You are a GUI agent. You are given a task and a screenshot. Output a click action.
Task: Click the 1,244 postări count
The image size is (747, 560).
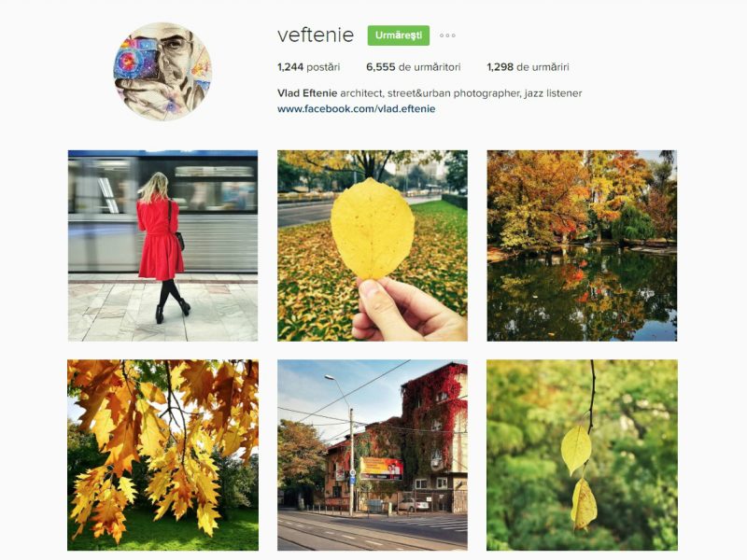(x=309, y=67)
